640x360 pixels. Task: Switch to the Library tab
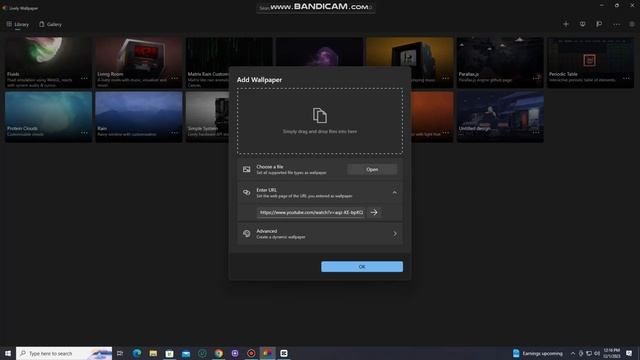click(18, 24)
